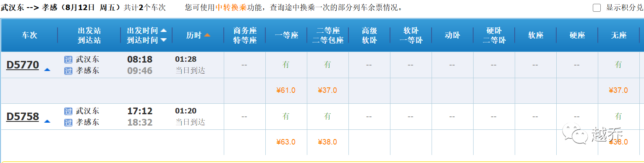Expand stops list for train D5758

click(x=47, y=121)
